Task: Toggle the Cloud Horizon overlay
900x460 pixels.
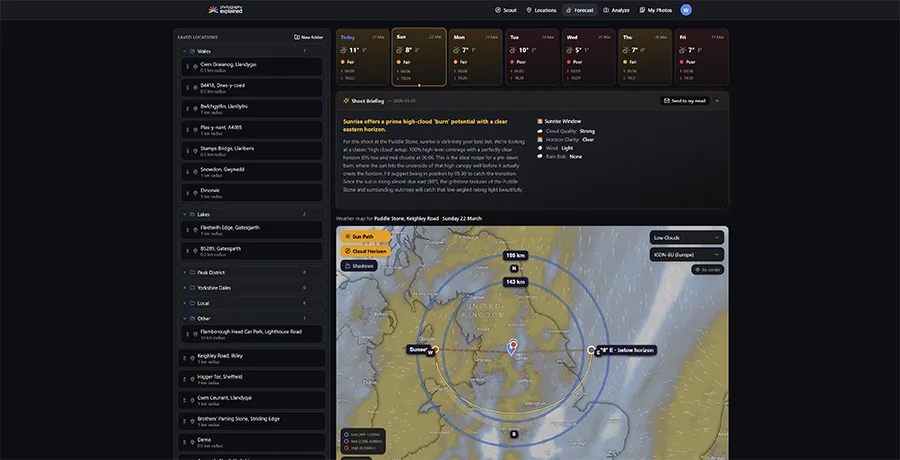Action: tap(365, 251)
